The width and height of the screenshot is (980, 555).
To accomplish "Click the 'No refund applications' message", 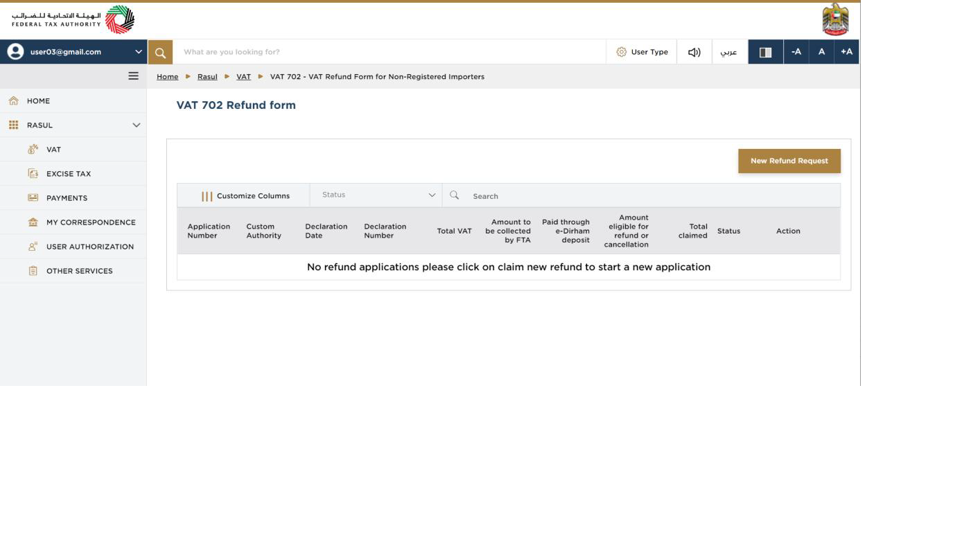I will [509, 267].
